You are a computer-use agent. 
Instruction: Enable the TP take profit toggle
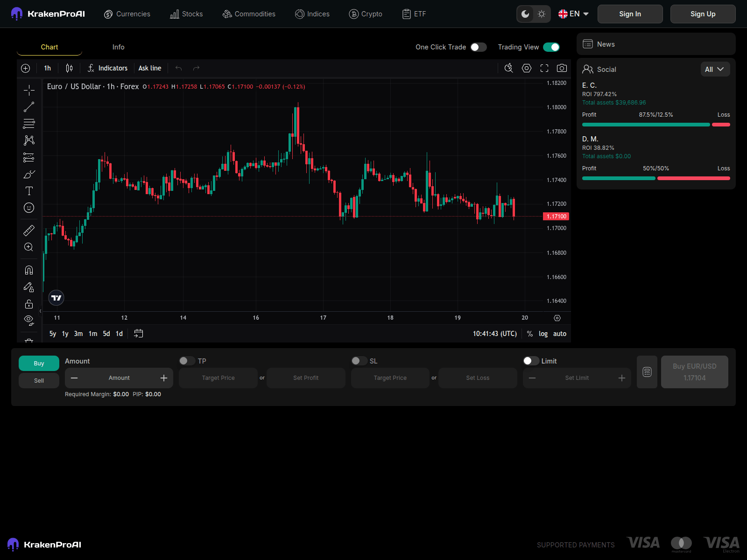(x=187, y=361)
